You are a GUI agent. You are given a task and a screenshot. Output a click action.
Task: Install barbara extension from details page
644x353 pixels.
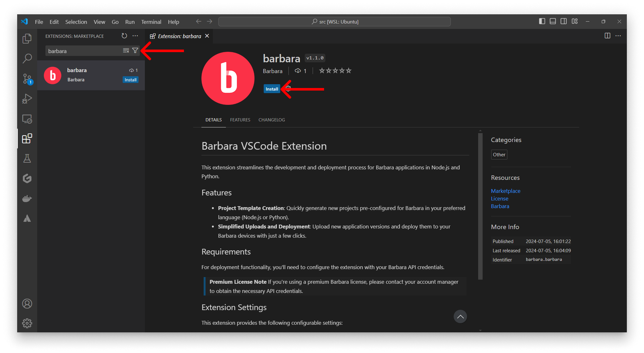(272, 89)
